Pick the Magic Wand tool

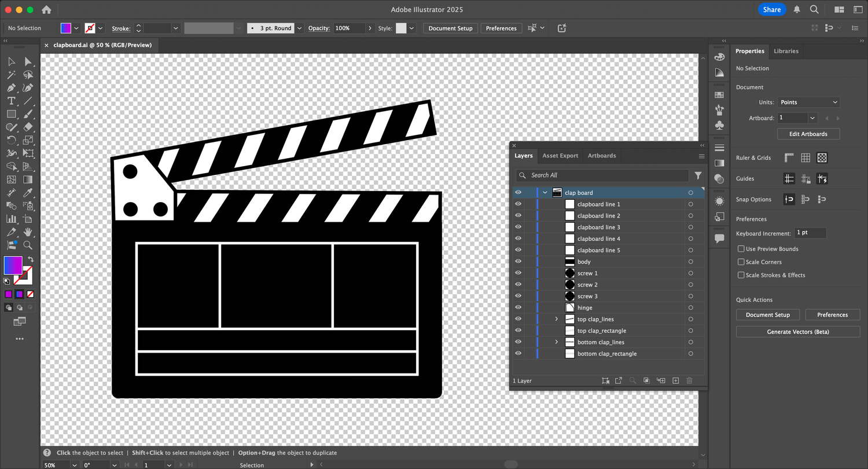pos(11,75)
